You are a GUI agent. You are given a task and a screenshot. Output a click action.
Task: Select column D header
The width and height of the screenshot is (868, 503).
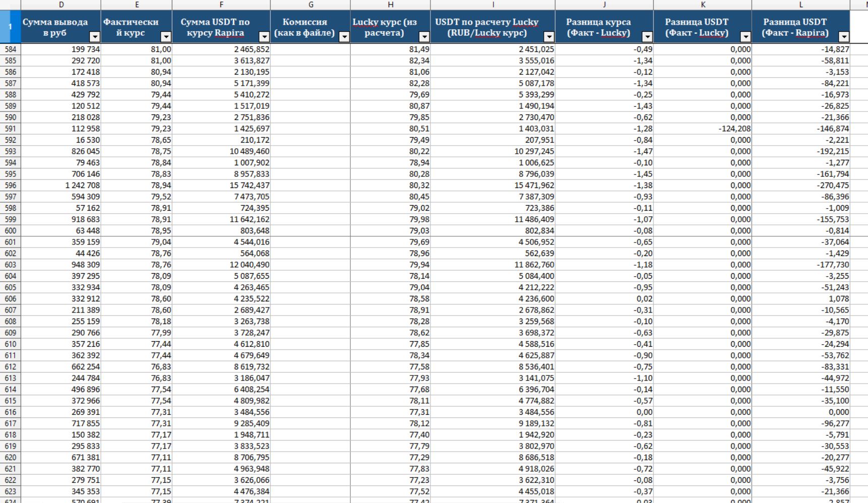point(61,5)
